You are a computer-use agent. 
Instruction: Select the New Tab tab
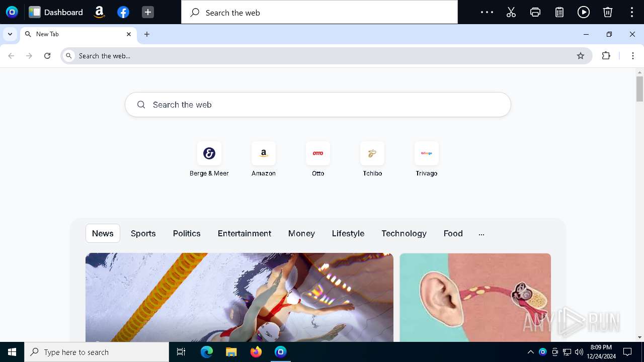tap(78, 34)
